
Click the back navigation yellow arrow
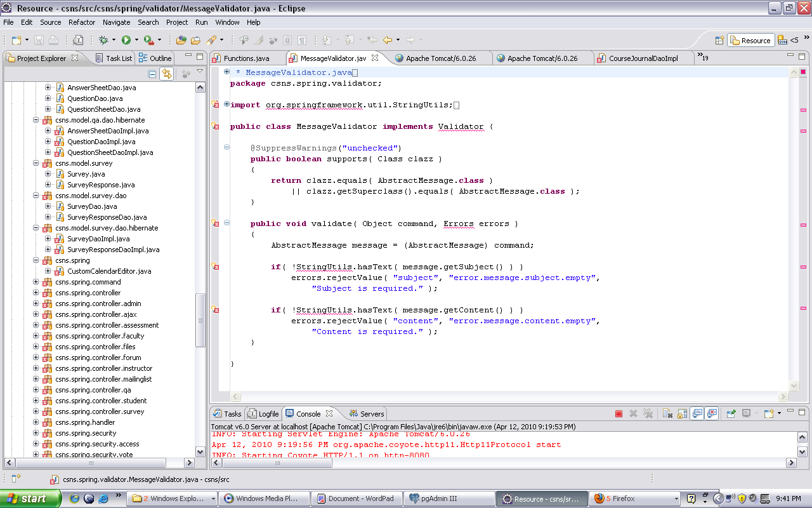pos(386,40)
